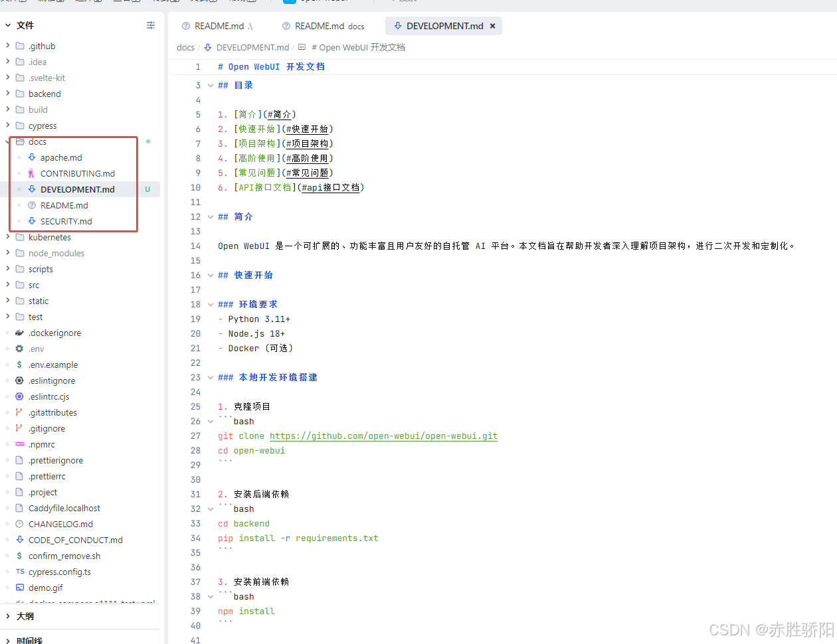
Task: Click docs in the breadcrumb path
Action: (x=185, y=47)
